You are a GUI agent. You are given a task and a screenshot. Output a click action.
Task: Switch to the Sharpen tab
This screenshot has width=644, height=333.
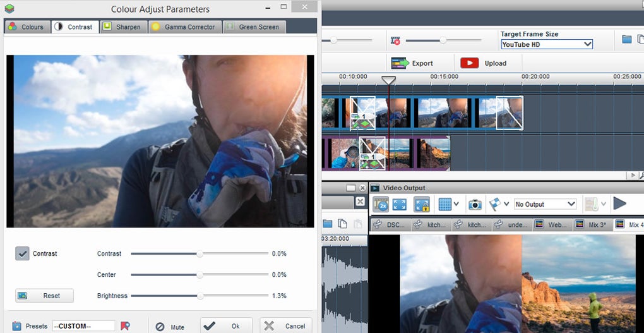pyautogui.click(x=123, y=27)
